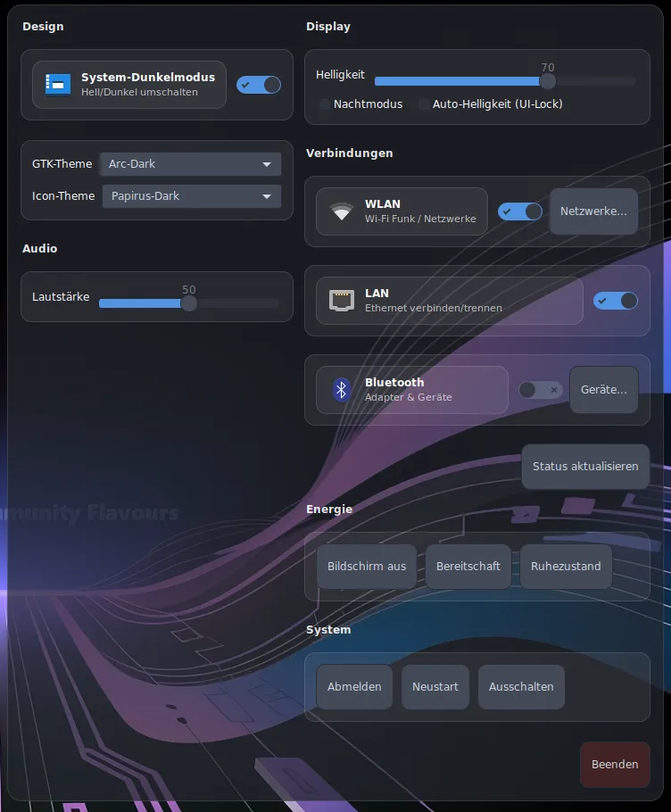Select the Ruhezustand button

coord(566,567)
